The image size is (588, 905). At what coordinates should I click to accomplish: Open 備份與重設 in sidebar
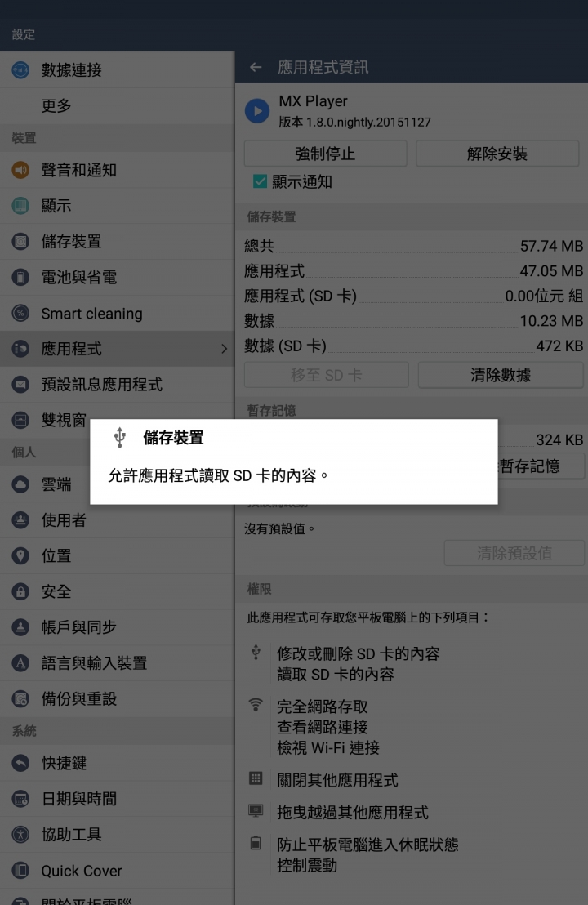pyautogui.click(x=117, y=699)
